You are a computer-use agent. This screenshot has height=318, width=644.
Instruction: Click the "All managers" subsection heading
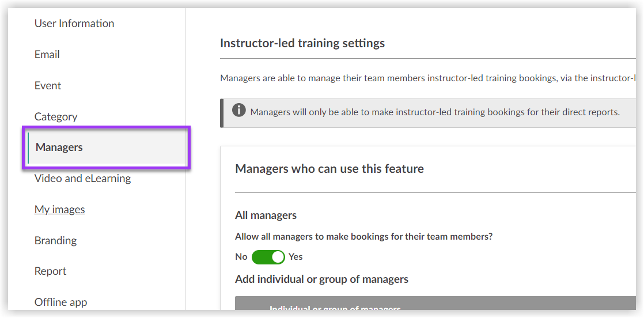[x=266, y=215]
